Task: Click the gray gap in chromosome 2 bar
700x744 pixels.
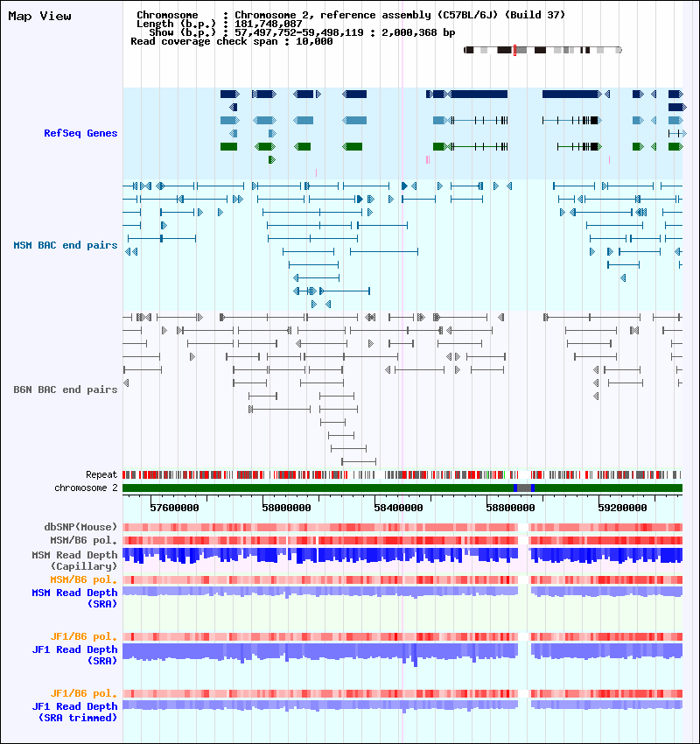Action: (524, 488)
